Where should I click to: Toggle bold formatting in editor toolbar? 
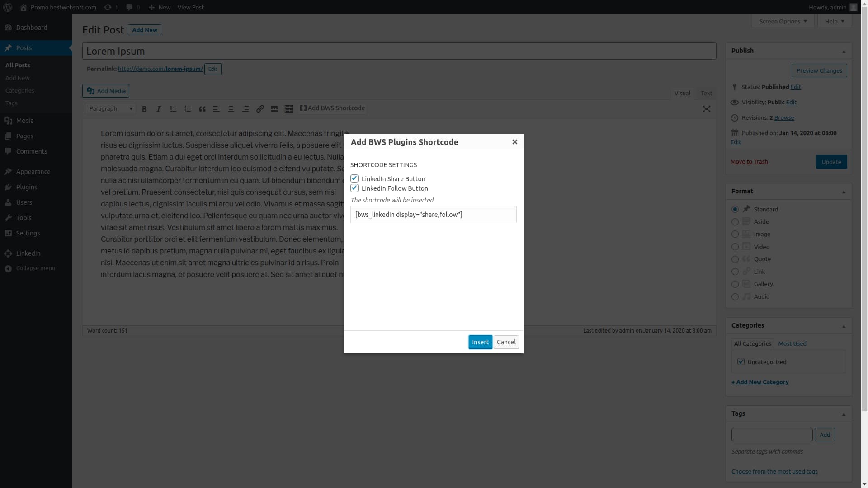144,109
